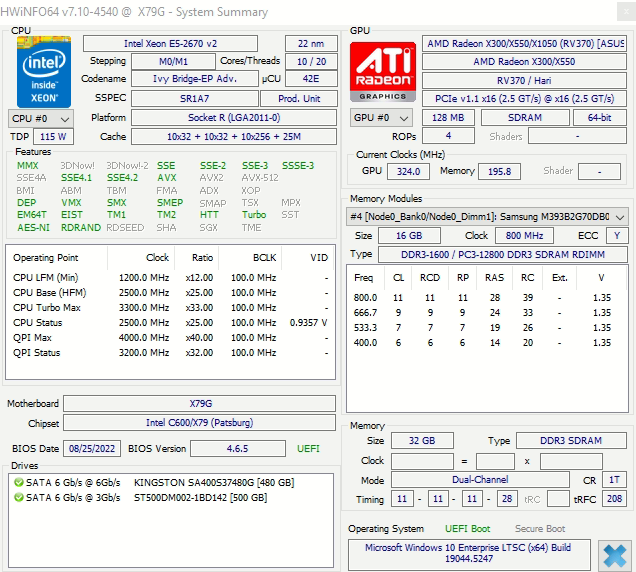636x572 pixels.
Task: Click the ROPs value 4
Action: click(x=448, y=135)
